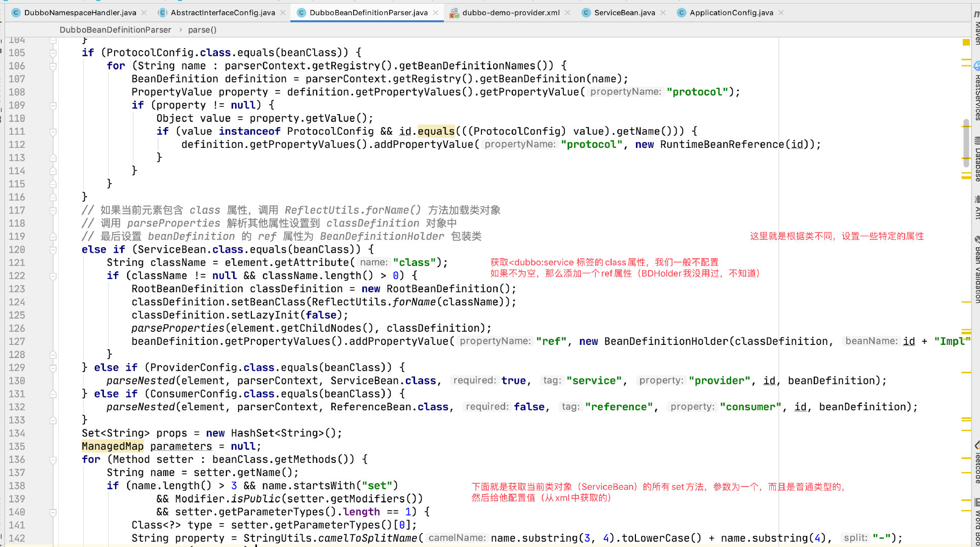Click the "class" string on line 121
Screen dimensions: 980x547
coord(414,263)
